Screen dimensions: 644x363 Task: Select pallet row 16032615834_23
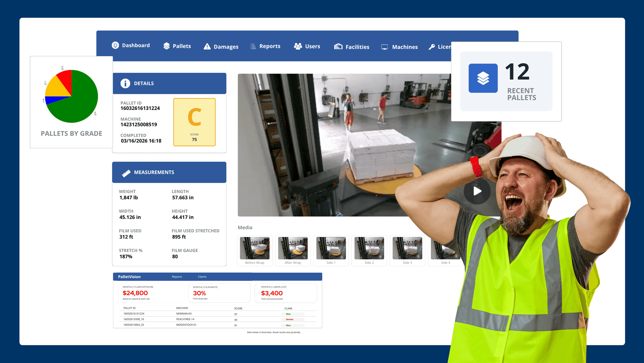(x=218, y=325)
